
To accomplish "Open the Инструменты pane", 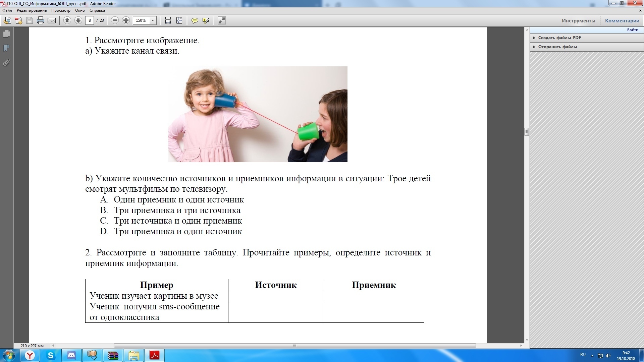I will tap(579, 21).
